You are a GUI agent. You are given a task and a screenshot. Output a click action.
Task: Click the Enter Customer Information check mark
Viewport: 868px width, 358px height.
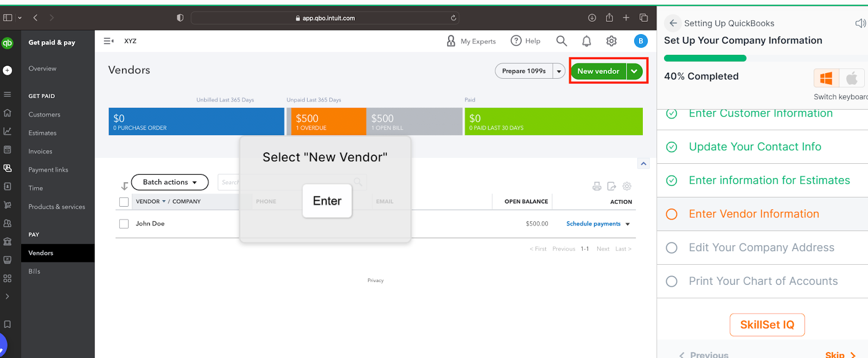tap(672, 113)
